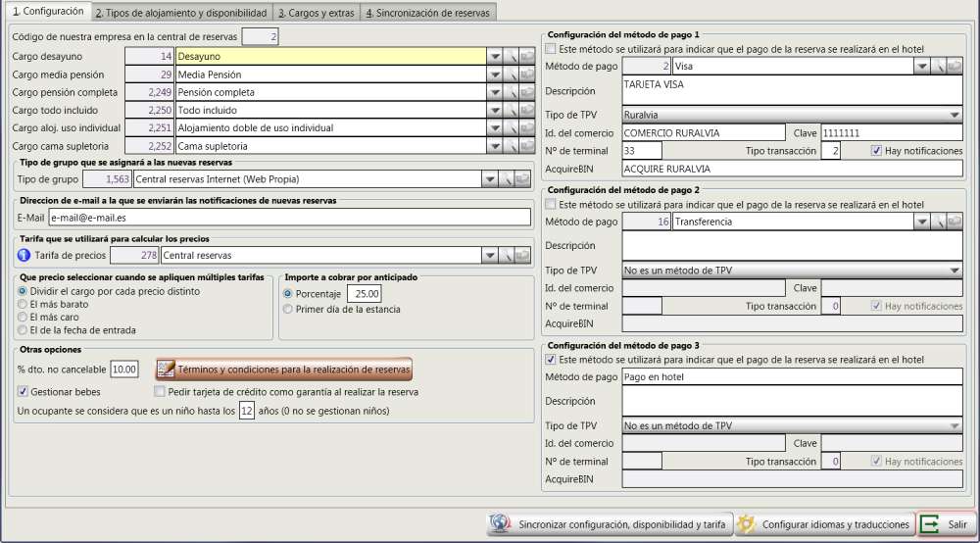This screenshot has width=980, height=543.
Task: Click the E-Mail address input field
Action: [x=289, y=218]
